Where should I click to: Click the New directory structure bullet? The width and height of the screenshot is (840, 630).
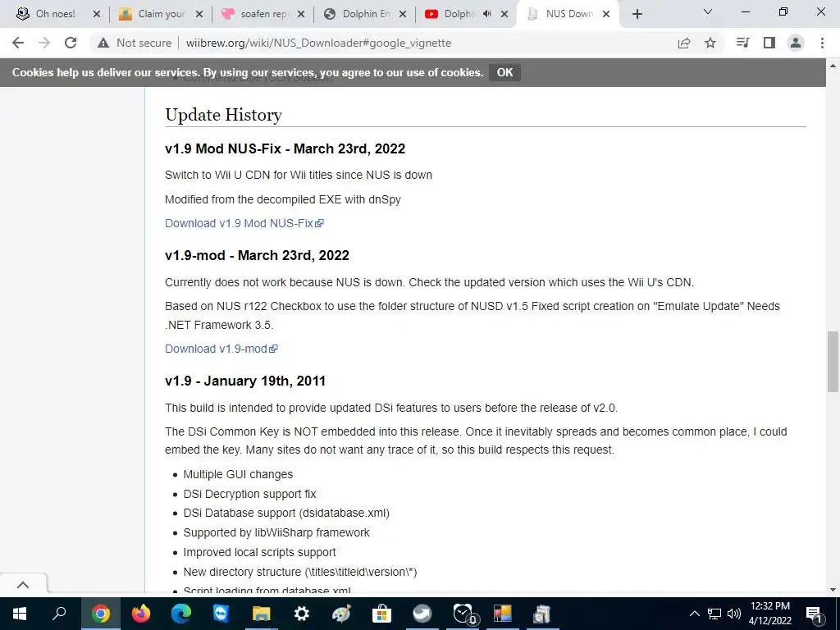coord(300,572)
